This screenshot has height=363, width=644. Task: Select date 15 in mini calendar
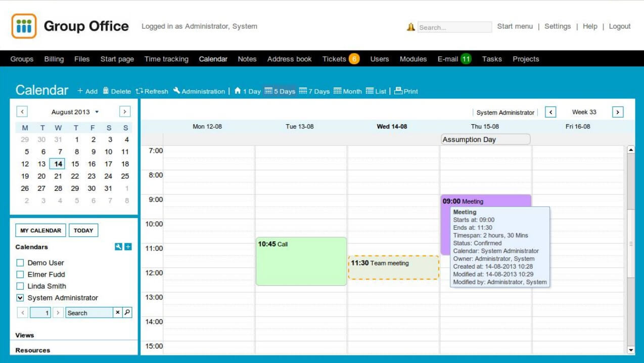click(x=75, y=164)
